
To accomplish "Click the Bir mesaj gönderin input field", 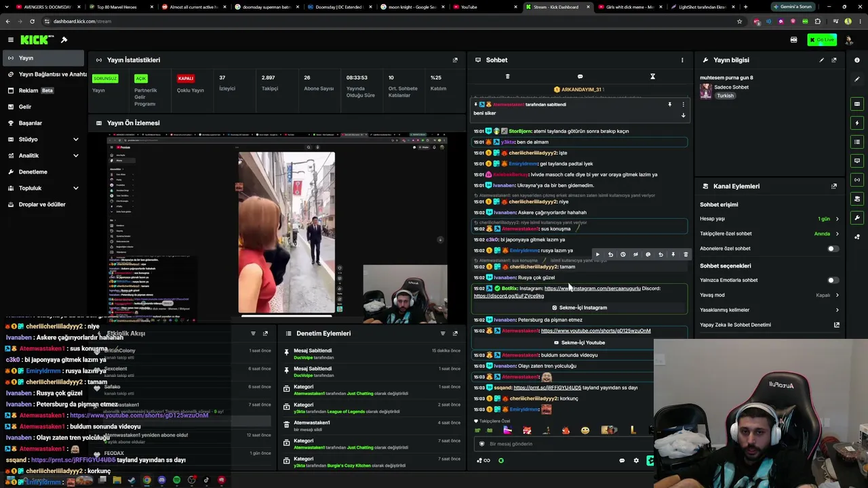I will pos(563,444).
